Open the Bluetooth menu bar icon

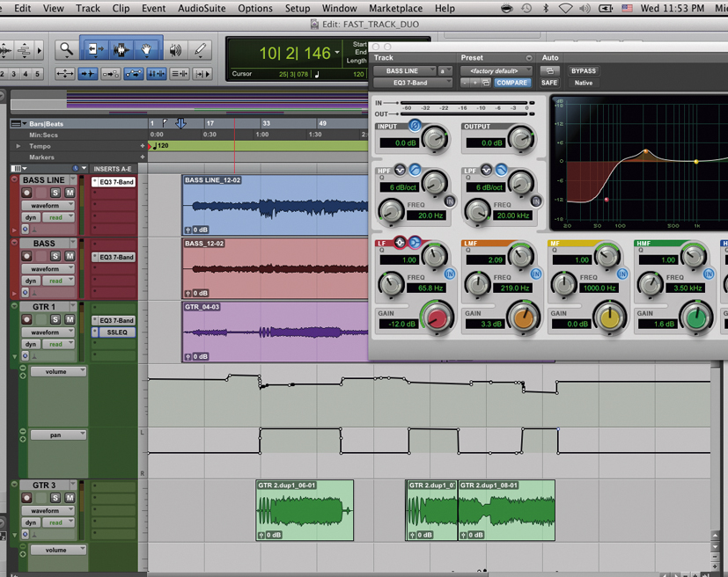pyautogui.click(x=546, y=8)
